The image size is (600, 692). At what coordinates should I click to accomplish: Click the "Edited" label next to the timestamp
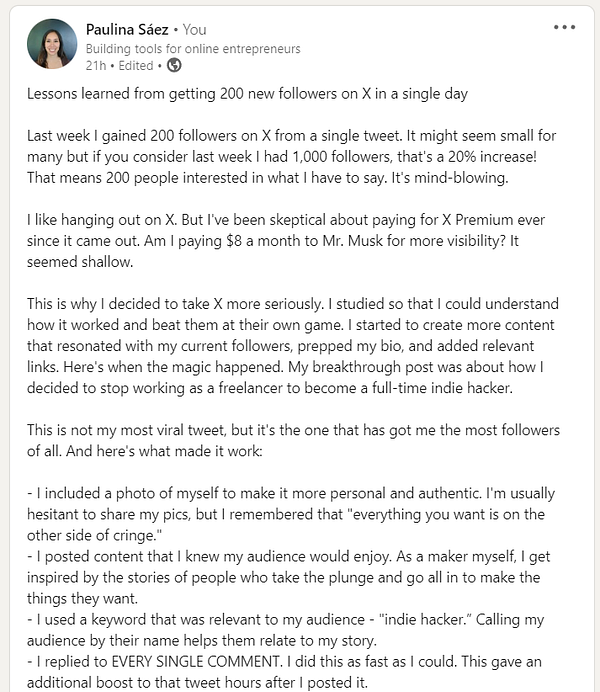click(x=136, y=65)
